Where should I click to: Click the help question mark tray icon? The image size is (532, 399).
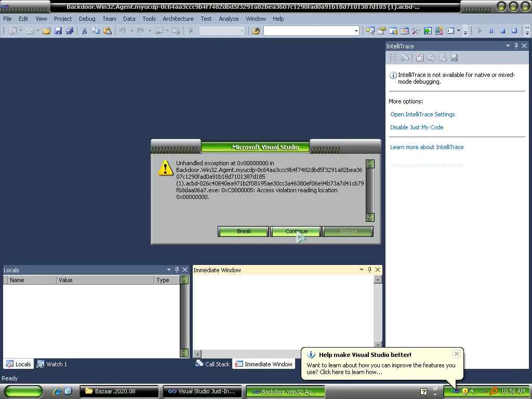424,392
